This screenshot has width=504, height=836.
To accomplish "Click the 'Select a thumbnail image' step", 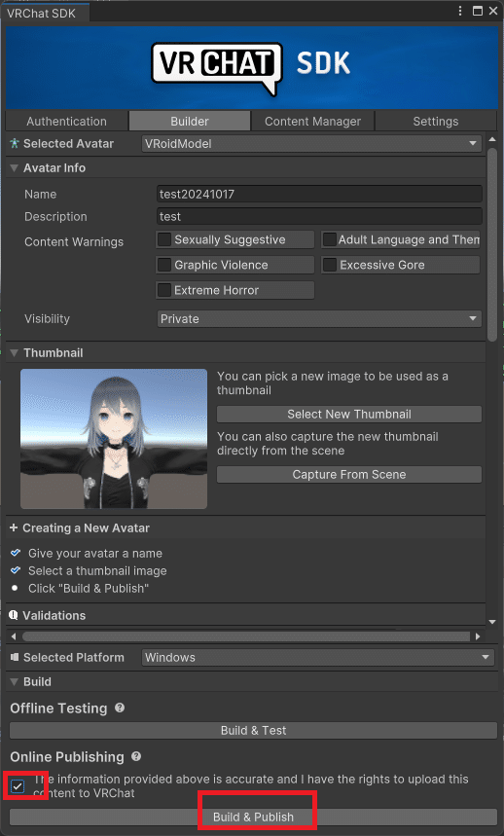I will coord(97,571).
